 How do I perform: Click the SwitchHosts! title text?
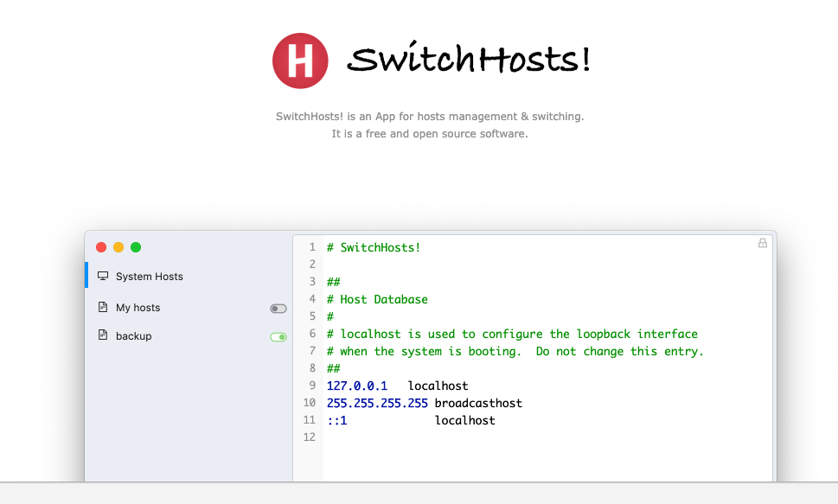pos(469,58)
